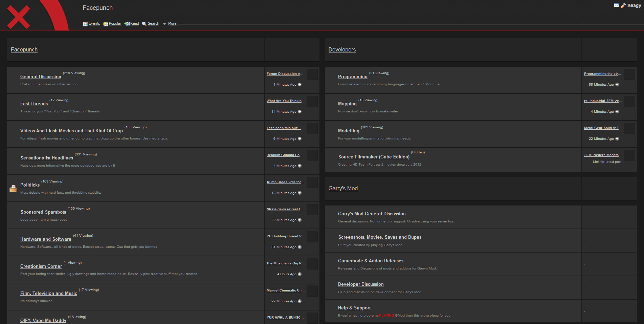Viewport: 644px width, 324px height.
Task: Open thread 'Belgium Gaming Co...'
Action: 285,155
